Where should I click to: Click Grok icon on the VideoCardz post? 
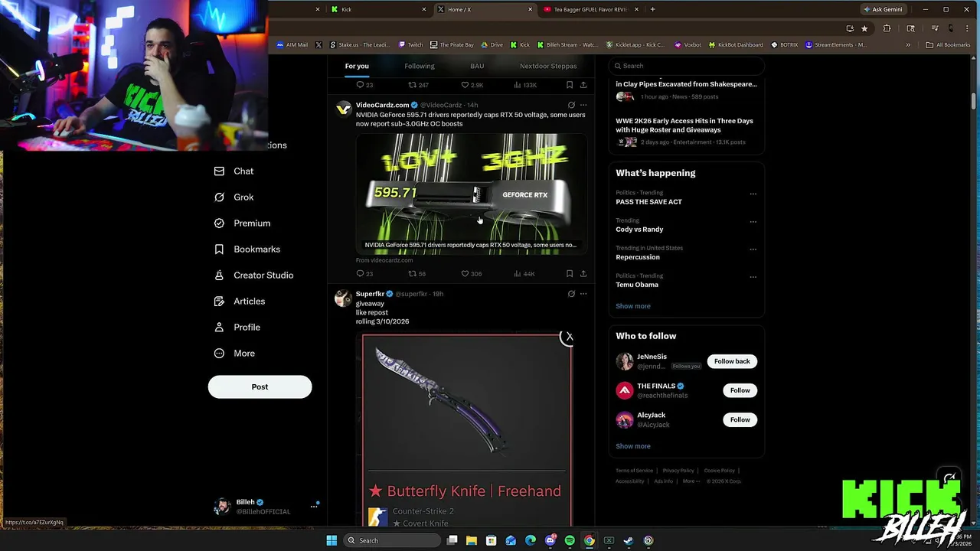pos(571,105)
